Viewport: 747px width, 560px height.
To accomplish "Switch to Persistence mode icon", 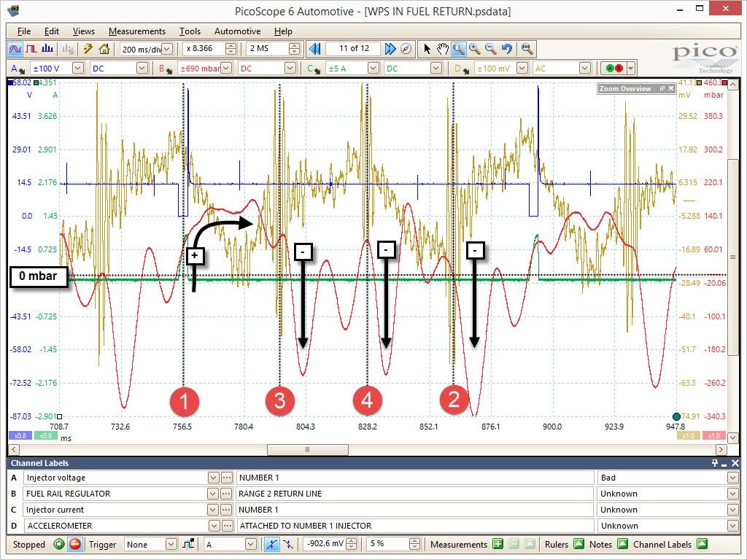I will [x=31, y=49].
